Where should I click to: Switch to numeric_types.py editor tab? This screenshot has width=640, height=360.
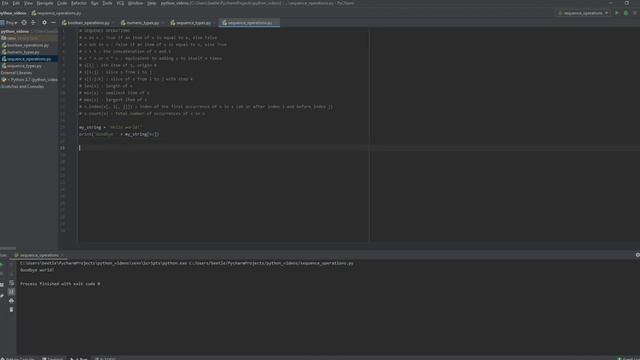(141, 23)
